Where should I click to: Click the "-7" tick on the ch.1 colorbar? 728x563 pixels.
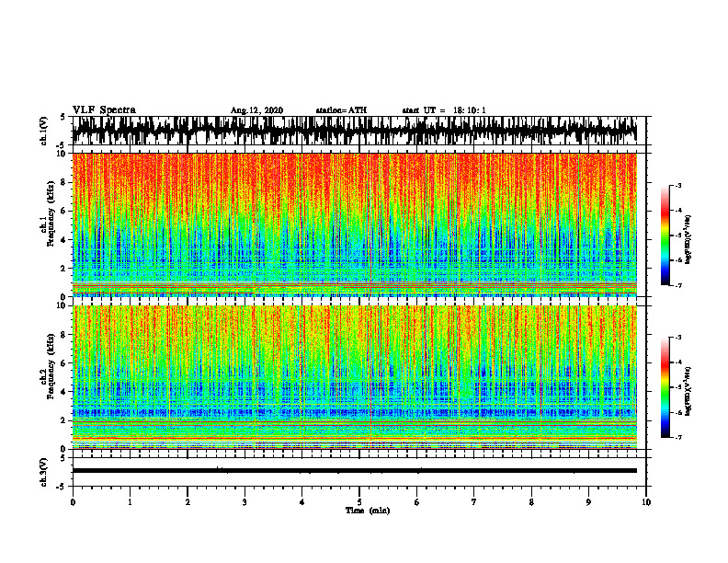tap(678, 285)
